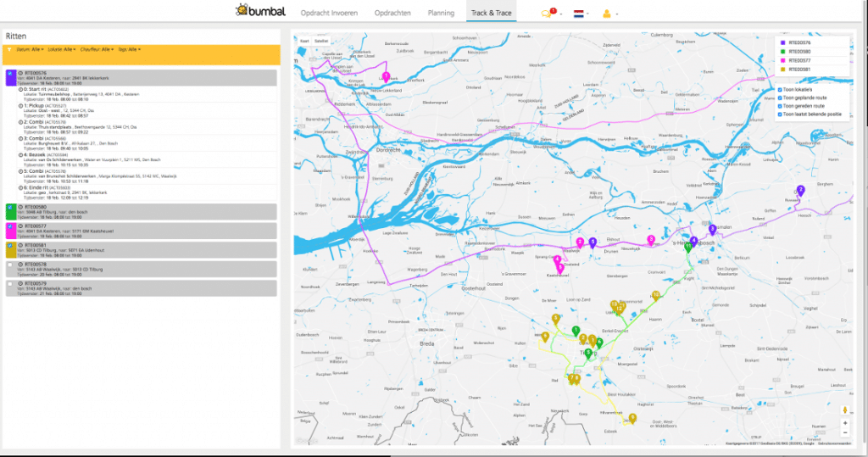
Task: Enable the RTE00578 route checkbox
Action: click(x=9, y=265)
